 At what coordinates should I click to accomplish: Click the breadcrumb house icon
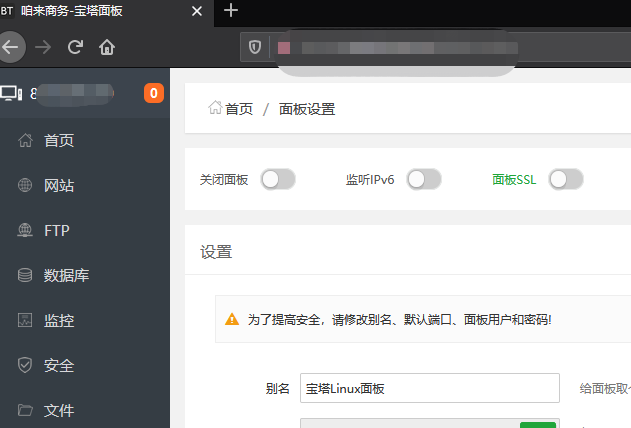(x=215, y=107)
